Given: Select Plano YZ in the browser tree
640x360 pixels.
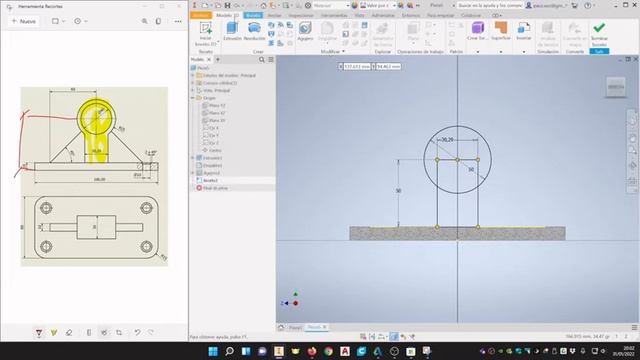Looking at the screenshot, I should (217, 105).
